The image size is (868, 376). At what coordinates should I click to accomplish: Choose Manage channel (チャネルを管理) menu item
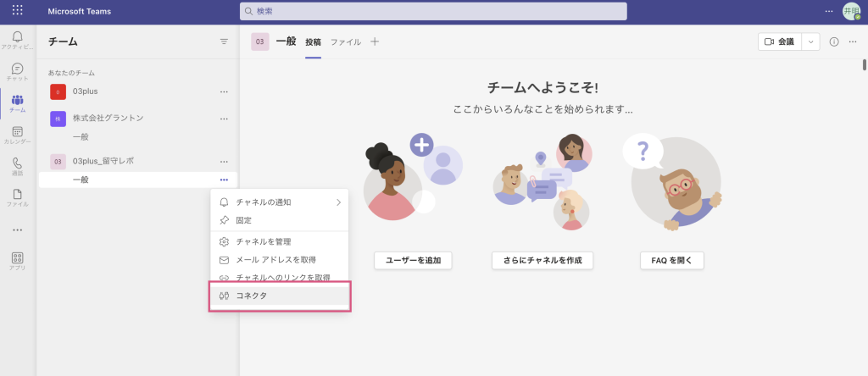coord(263,241)
